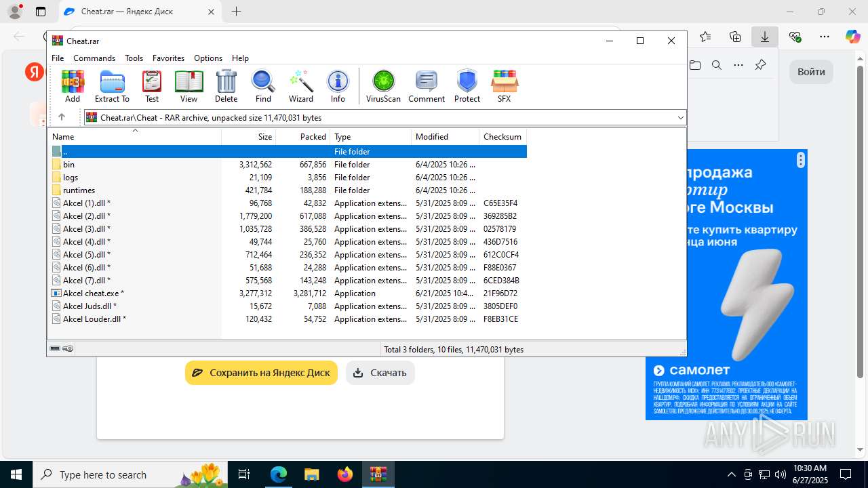Open Edge Settings and more ellipsis

pyautogui.click(x=825, y=37)
